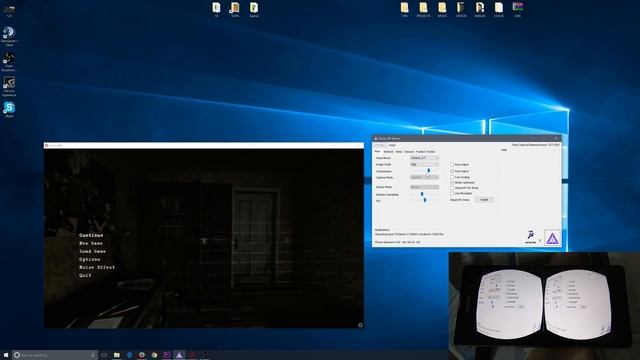640x360 pixels.
Task: Select Quit in the game menu
Action: pos(85,276)
